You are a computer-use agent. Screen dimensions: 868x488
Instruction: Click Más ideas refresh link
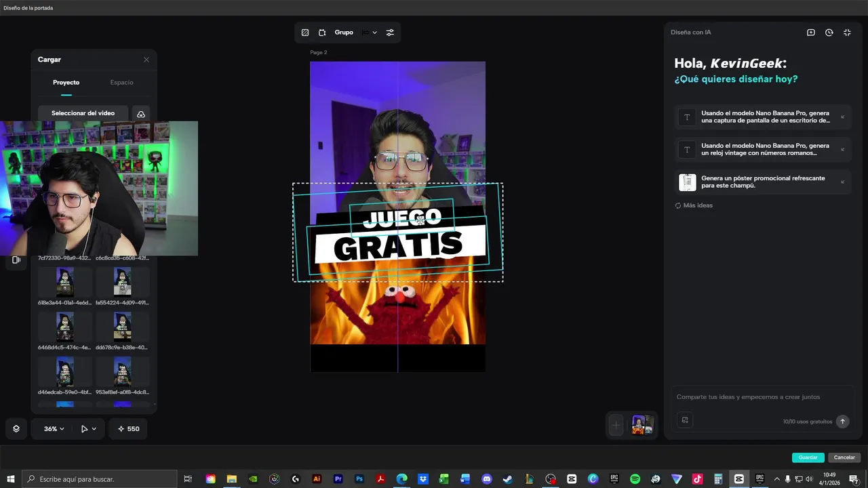(x=694, y=205)
